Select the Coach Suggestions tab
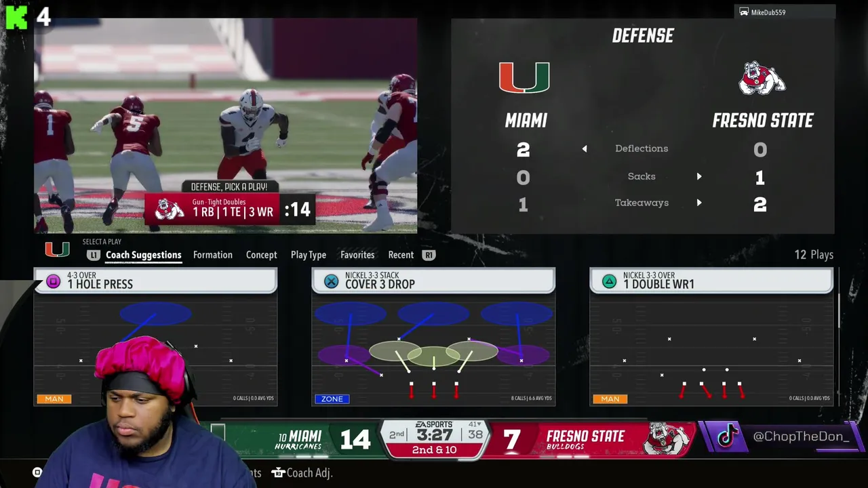 click(x=143, y=255)
